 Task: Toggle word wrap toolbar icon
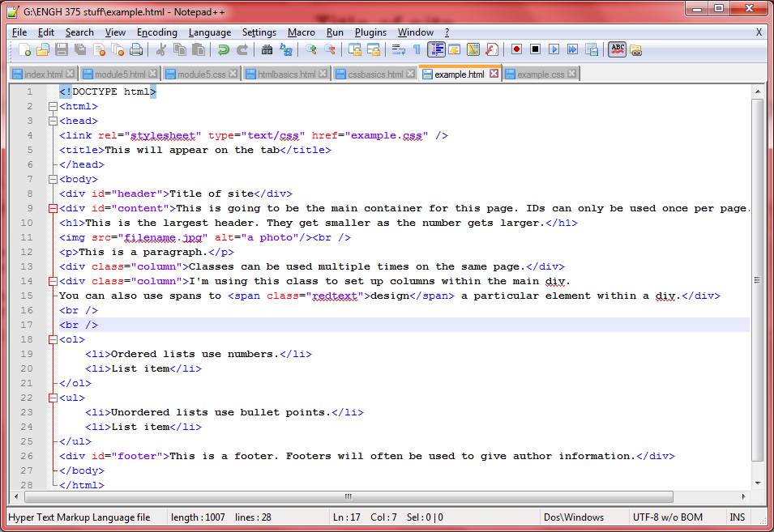tap(398, 49)
